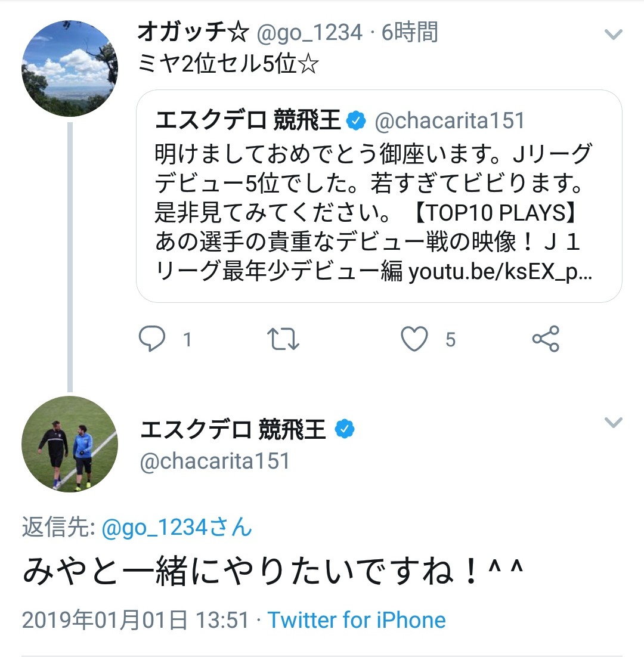Tap the reply speech bubble icon

pyautogui.click(x=152, y=339)
